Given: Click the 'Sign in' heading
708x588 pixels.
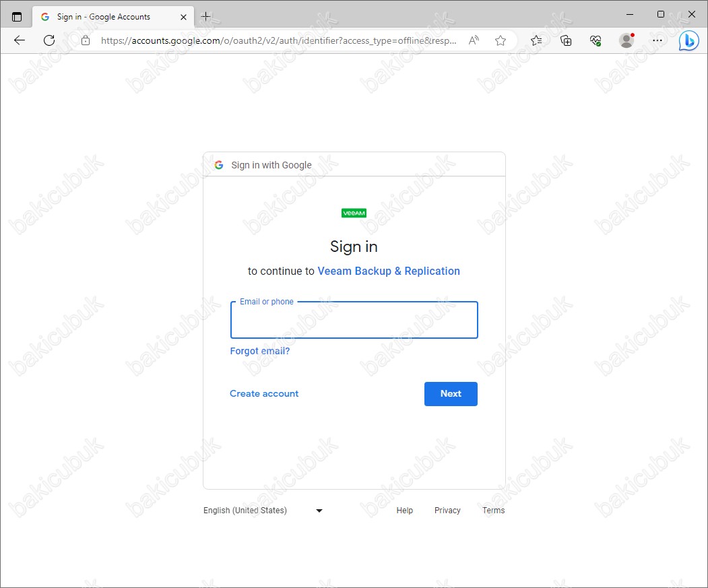Looking at the screenshot, I should click(x=354, y=247).
